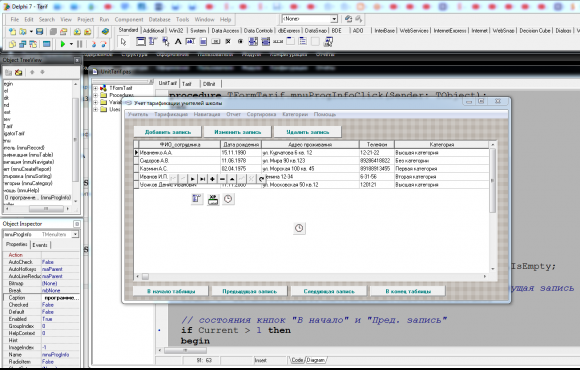Switch to the Data Access palette tab
The width and height of the screenshot is (580, 370).
tap(225, 31)
